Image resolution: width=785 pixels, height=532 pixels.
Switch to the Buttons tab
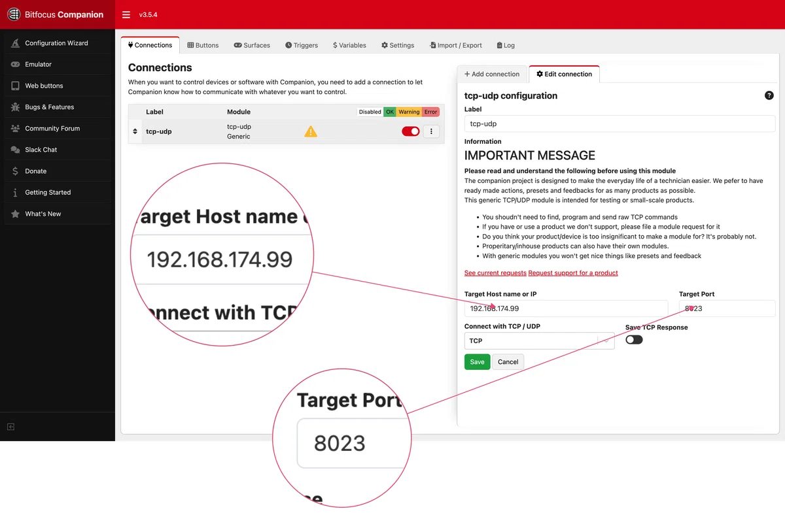[x=203, y=45]
